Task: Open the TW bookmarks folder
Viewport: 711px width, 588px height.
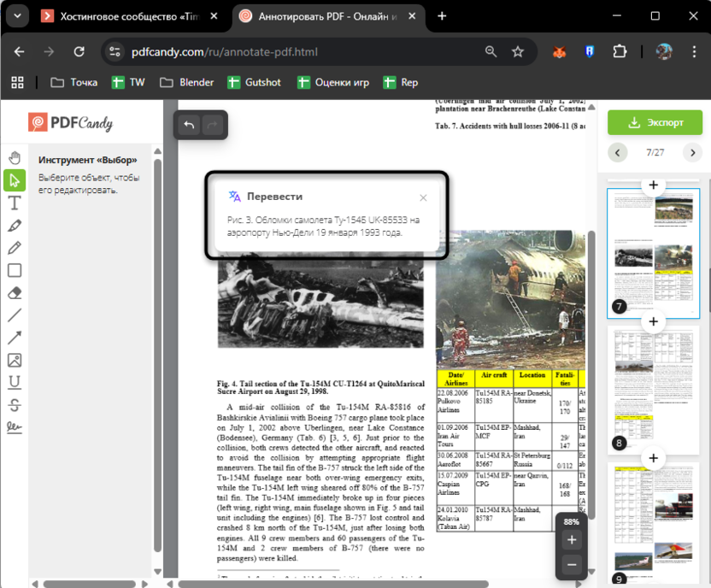Action: (x=128, y=82)
